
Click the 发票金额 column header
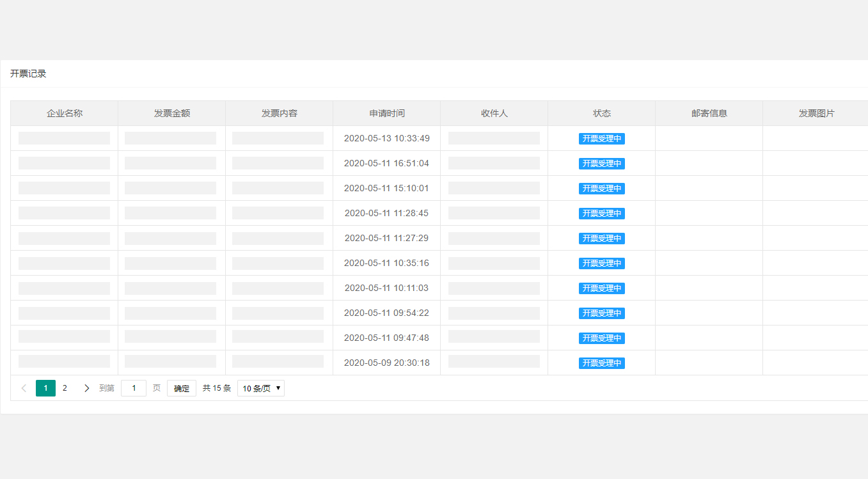(x=172, y=113)
